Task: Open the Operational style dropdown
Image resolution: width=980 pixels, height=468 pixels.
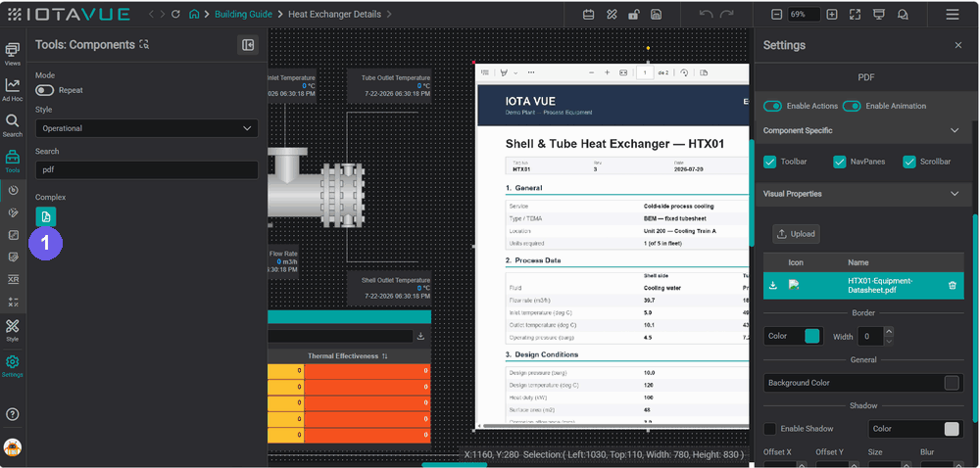Action: click(147, 128)
